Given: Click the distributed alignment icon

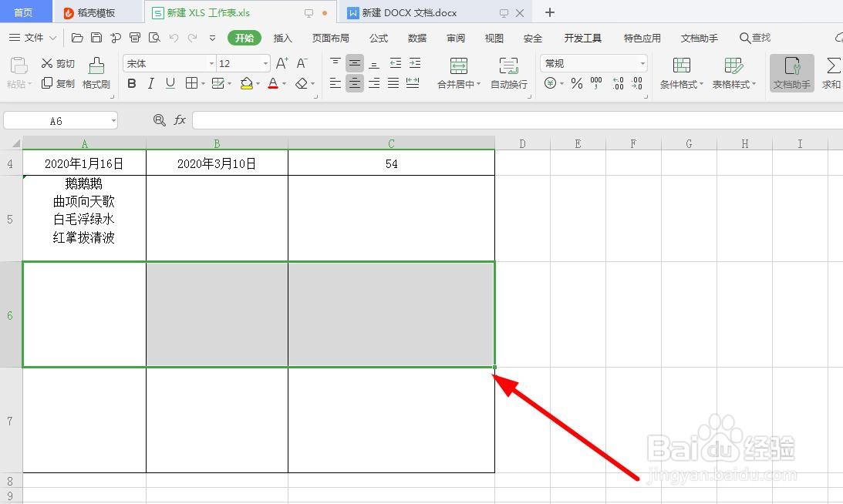Looking at the screenshot, I should point(413,83).
